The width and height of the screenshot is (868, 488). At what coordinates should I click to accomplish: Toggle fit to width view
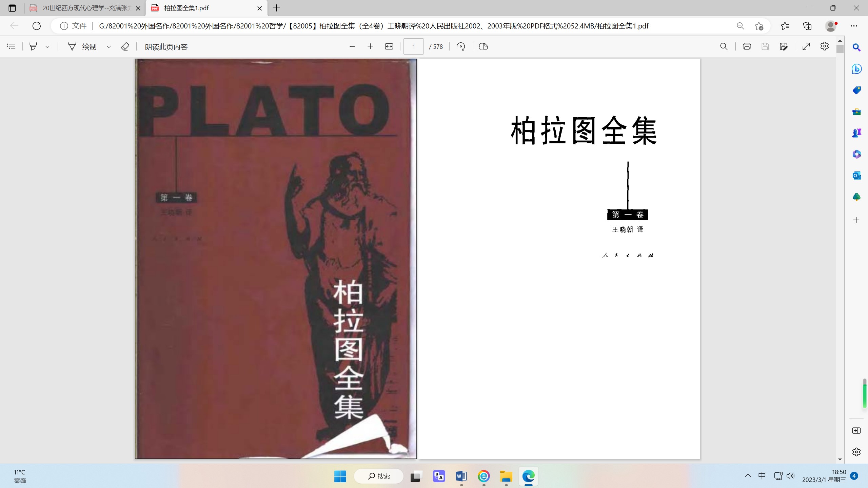pyautogui.click(x=389, y=46)
